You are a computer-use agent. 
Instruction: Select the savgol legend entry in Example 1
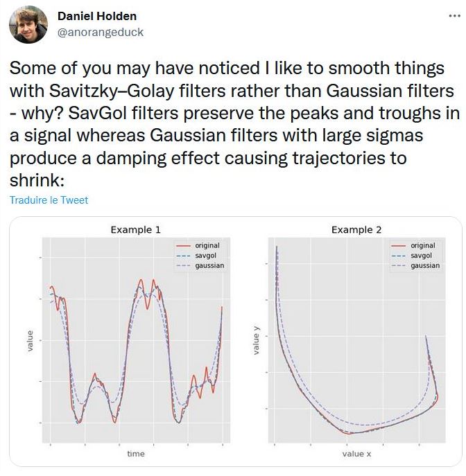click(206, 256)
